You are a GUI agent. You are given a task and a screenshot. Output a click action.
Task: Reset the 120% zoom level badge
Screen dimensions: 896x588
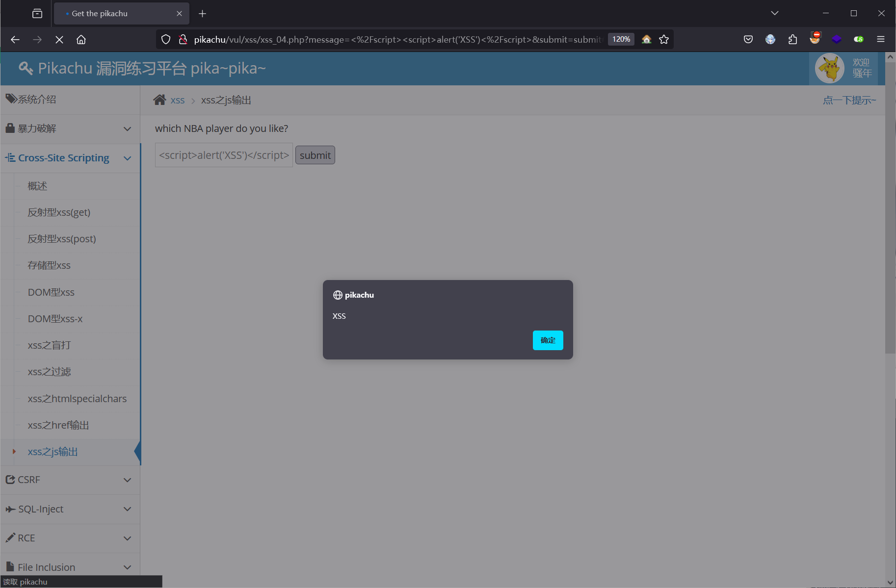[x=621, y=39]
